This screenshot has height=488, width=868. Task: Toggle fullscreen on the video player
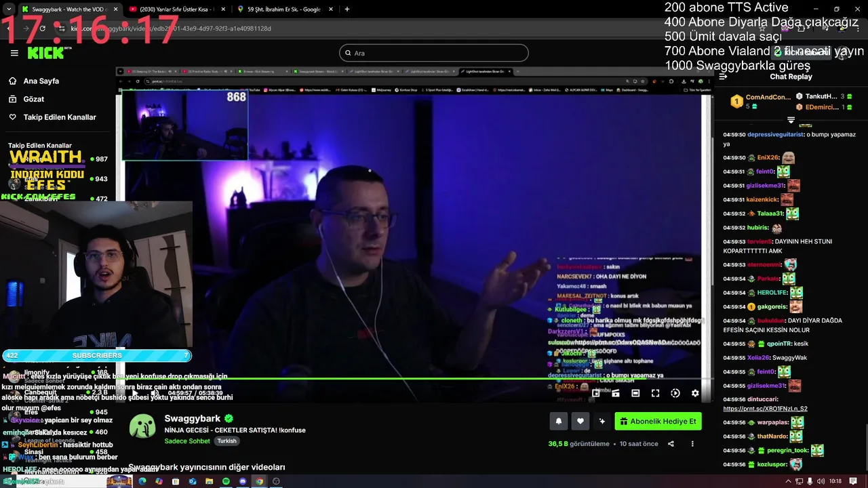pyautogui.click(x=655, y=393)
